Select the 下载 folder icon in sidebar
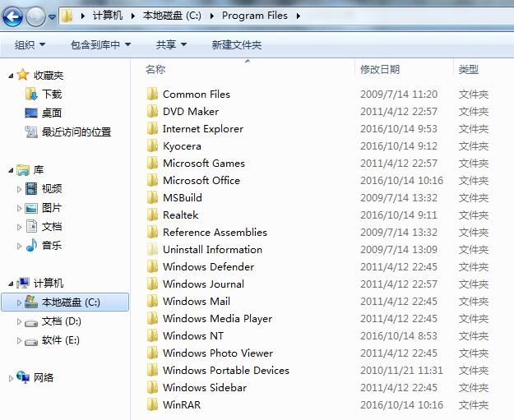Viewport: 514px width, 420px height. [31, 94]
